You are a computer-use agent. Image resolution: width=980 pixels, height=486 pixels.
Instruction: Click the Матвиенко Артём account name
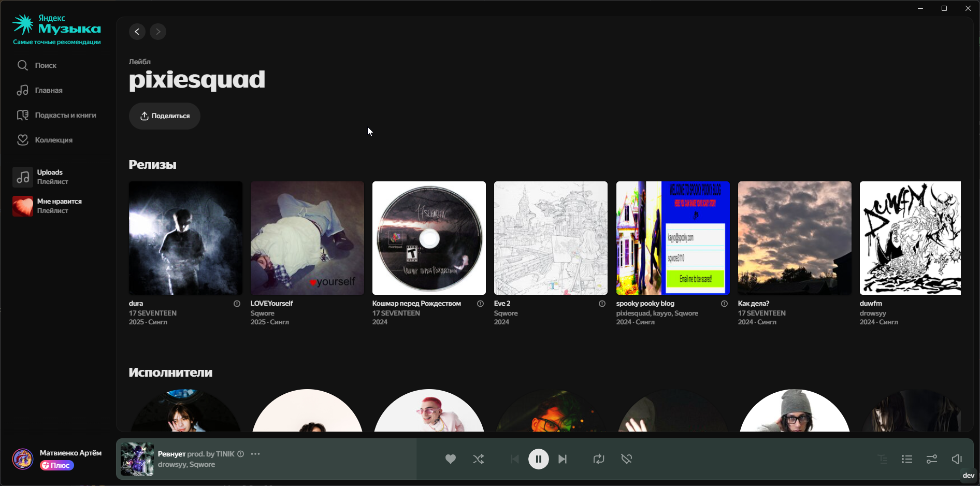[70, 453]
